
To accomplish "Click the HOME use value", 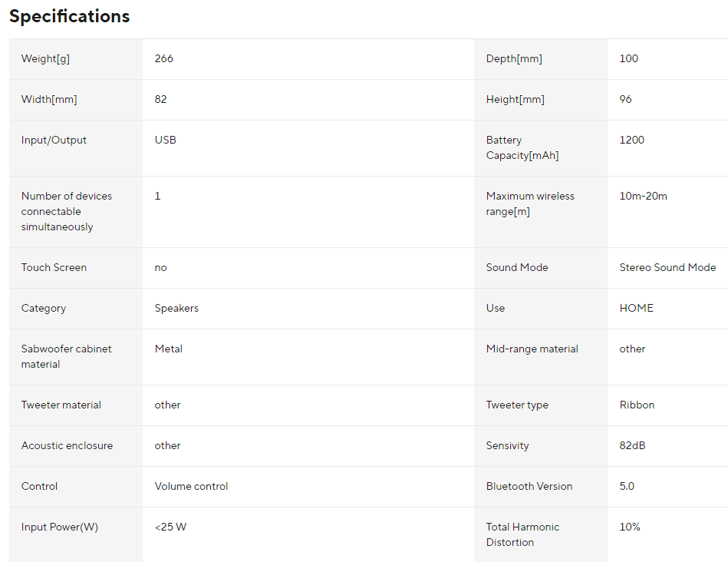I will tap(636, 308).
